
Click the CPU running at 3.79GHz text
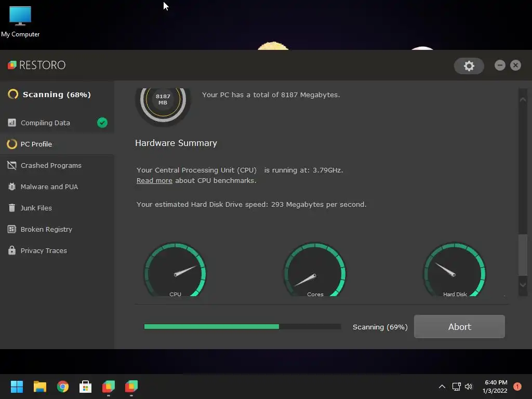tap(240, 170)
